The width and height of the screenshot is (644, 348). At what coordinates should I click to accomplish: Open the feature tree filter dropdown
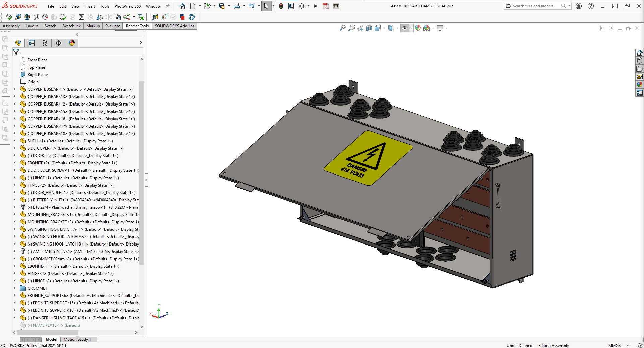pos(19,52)
